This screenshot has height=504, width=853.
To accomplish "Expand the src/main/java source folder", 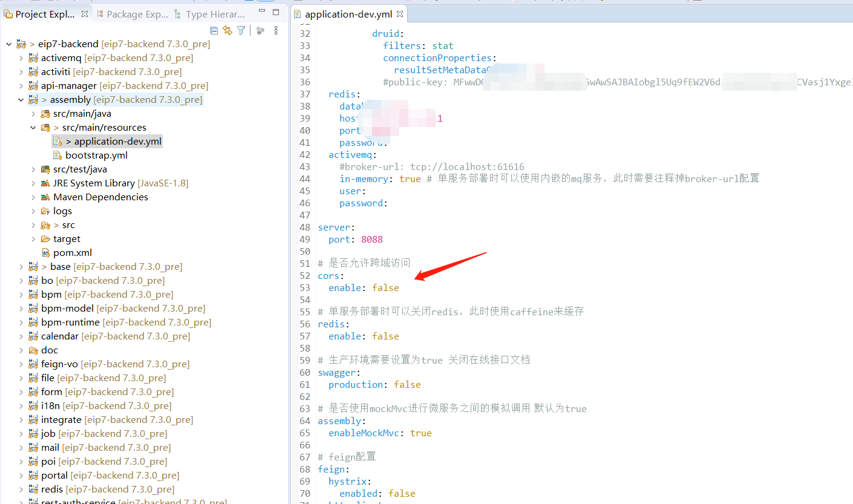I will click(x=33, y=114).
